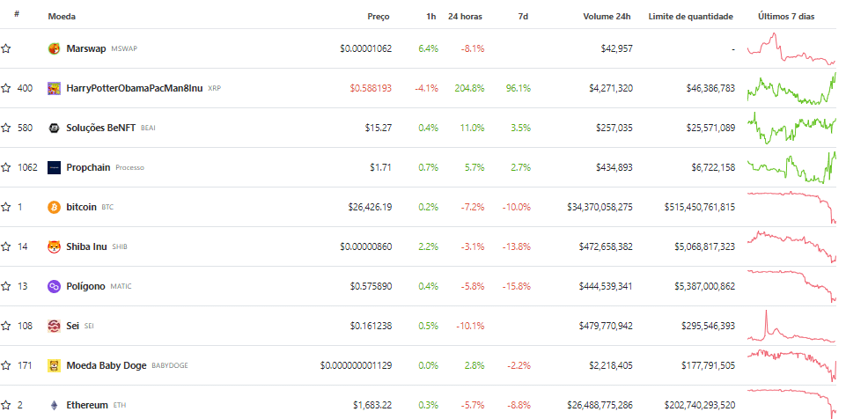Screen dimensions: 868x419
Task: Open Shiba Inu 7-day sparkline chart
Action: coord(791,246)
